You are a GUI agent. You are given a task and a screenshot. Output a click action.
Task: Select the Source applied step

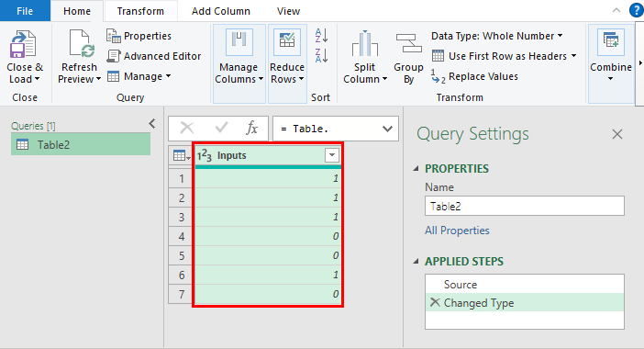(x=525, y=285)
